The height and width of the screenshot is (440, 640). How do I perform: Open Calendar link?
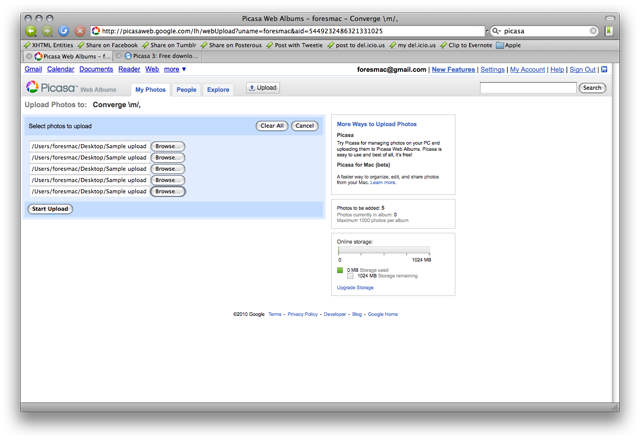pyautogui.click(x=60, y=69)
